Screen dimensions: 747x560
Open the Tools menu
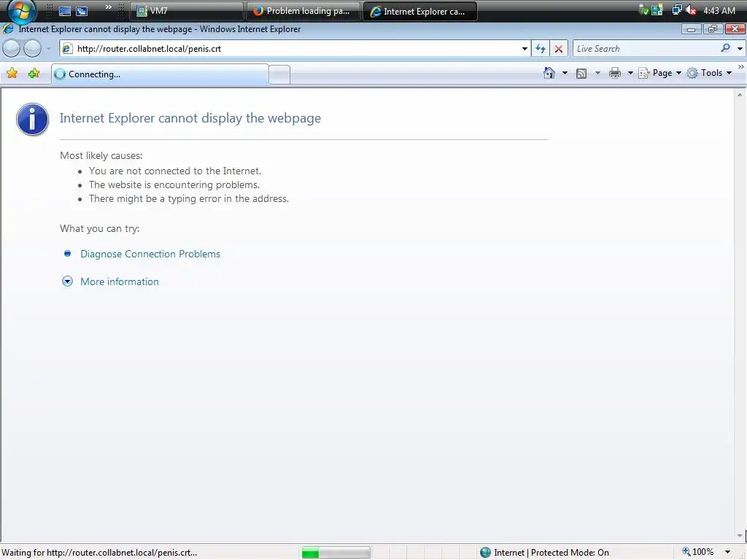pyautogui.click(x=709, y=73)
